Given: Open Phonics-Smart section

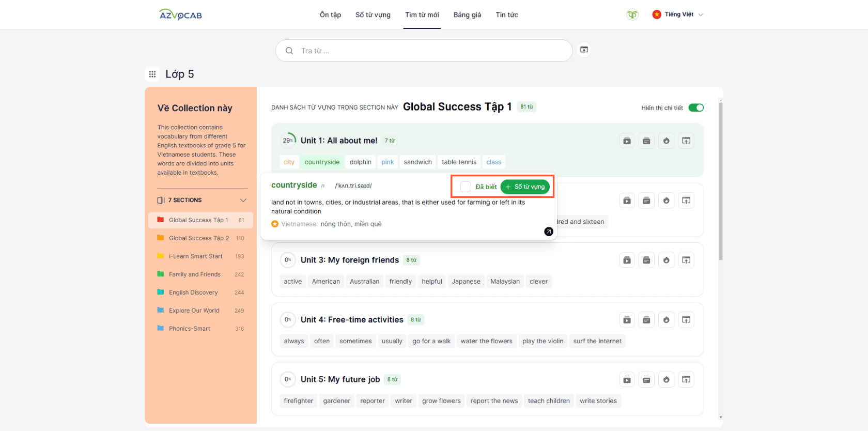Looking at the screenshot, I should pos(200,329).
